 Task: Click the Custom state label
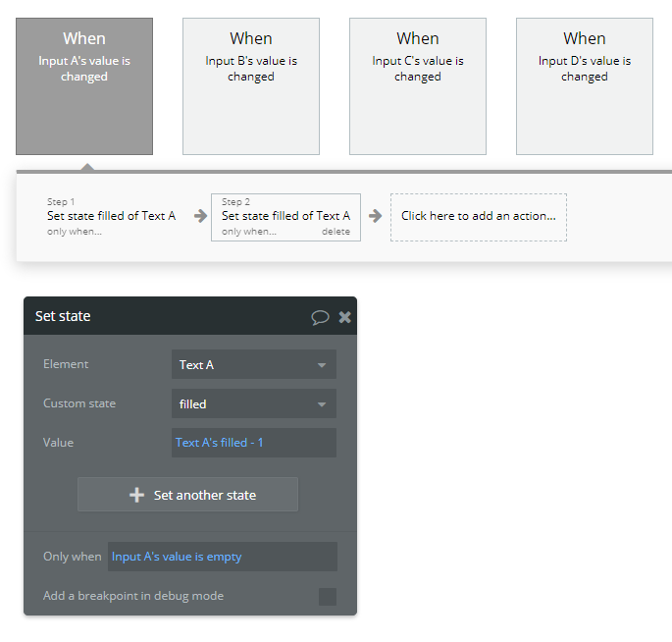click(79, 403)
